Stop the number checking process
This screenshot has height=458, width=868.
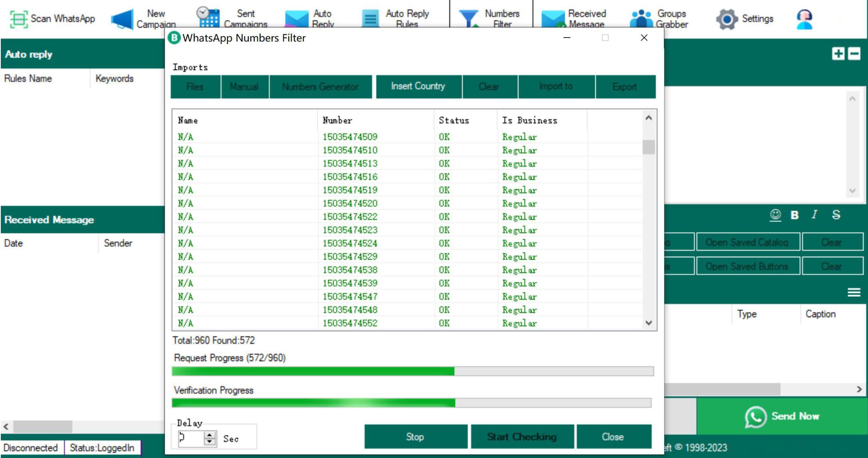pyautogui.click(x=415, y=437)
